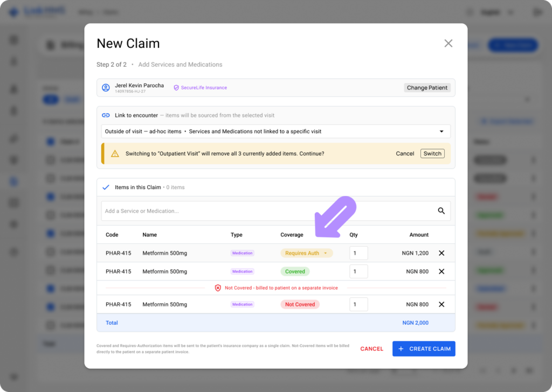Viewport: 552px width, 392px height.
Task: Click the Amount column header
Action: pyautogui.click(x=419, y=235)
